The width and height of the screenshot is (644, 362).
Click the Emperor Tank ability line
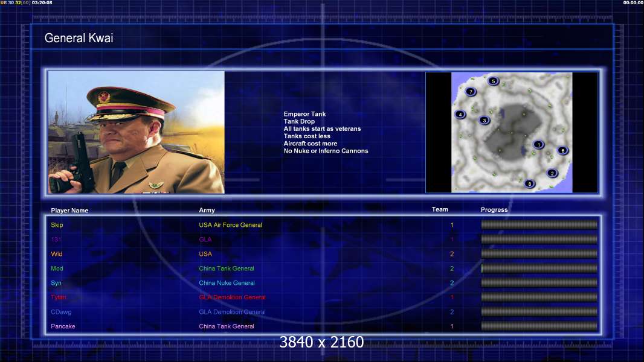pos(304,114)
